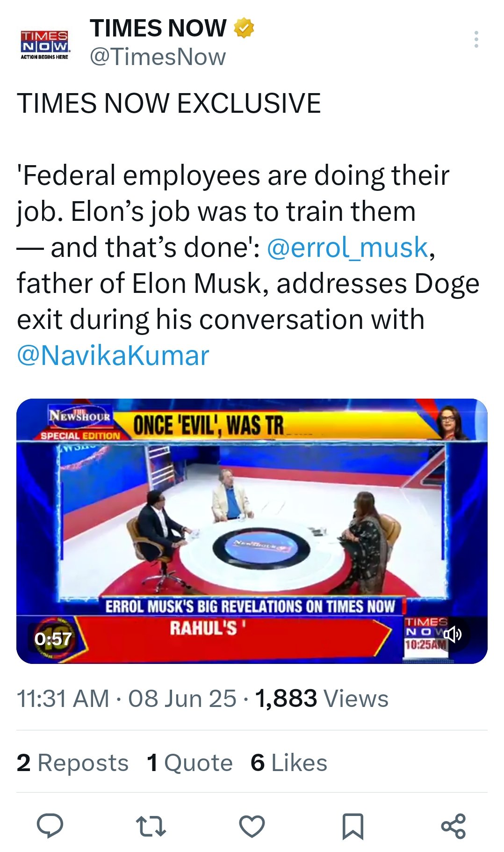View the 2 Reposts list

tap(72, 763)
